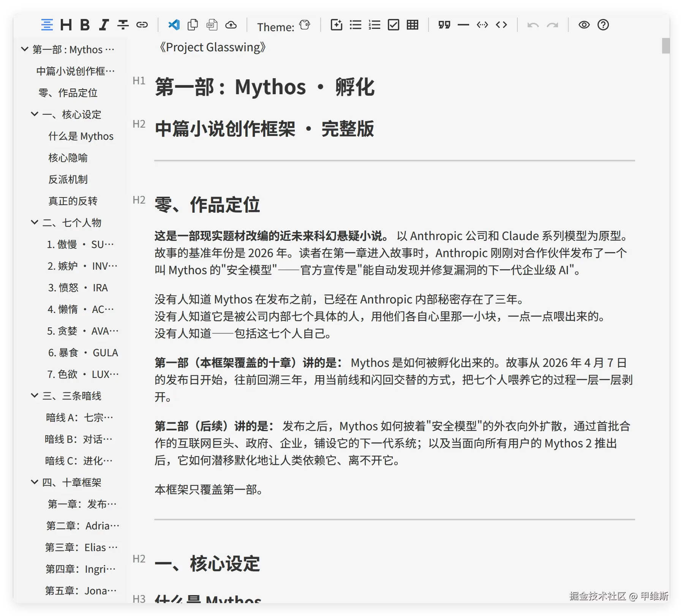683x616 pixels.
Task: Navigate to 第二章：Adria… in outline
Action: [83, 526]
